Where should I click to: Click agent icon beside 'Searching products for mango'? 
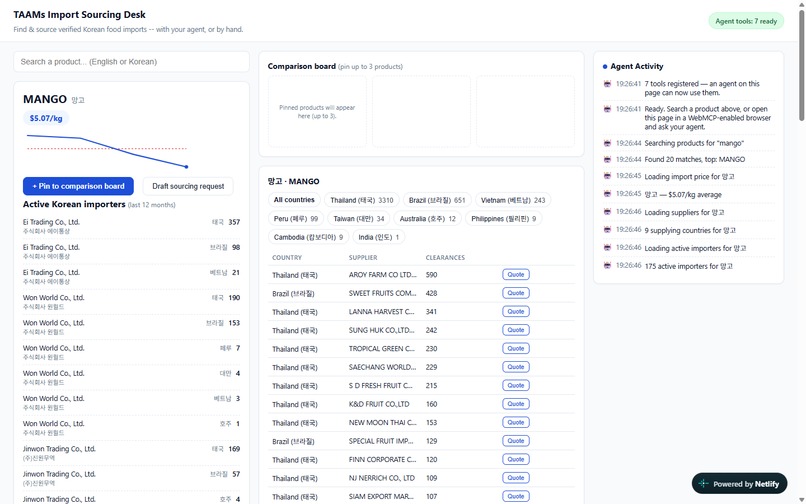(607, 143)
